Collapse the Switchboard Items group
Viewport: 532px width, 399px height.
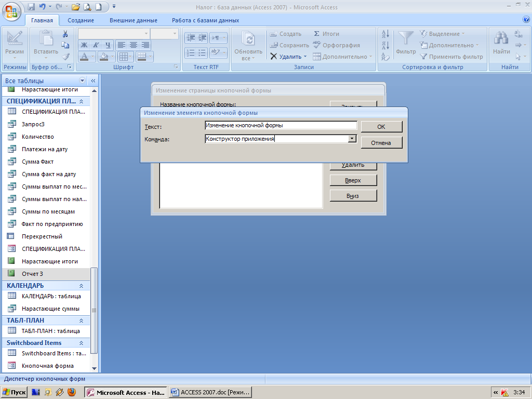(x=82, y=343)
